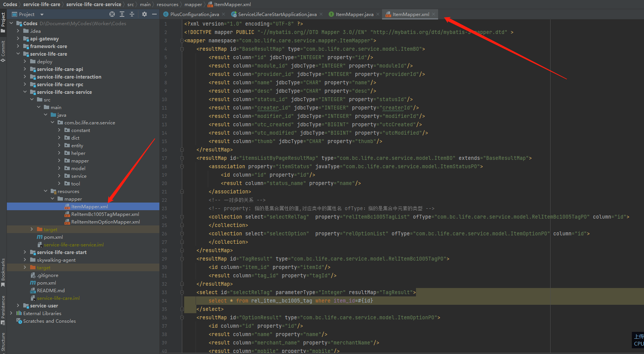
Task: Expand the framework-core module
Action: 18,46
